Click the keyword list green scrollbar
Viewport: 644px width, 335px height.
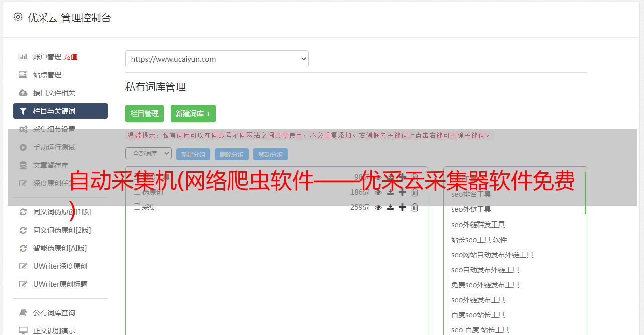[x=585, y=193]
